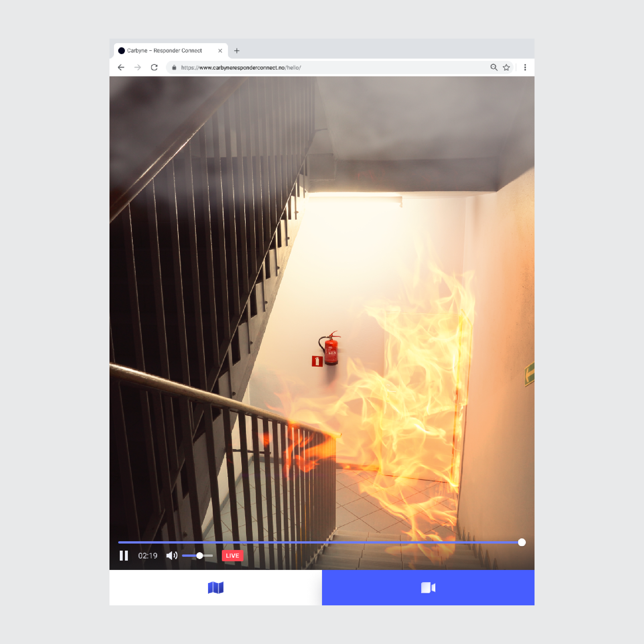Click the address bar padlock icon
Screen dimensions: 644x644
coord(174,68)
